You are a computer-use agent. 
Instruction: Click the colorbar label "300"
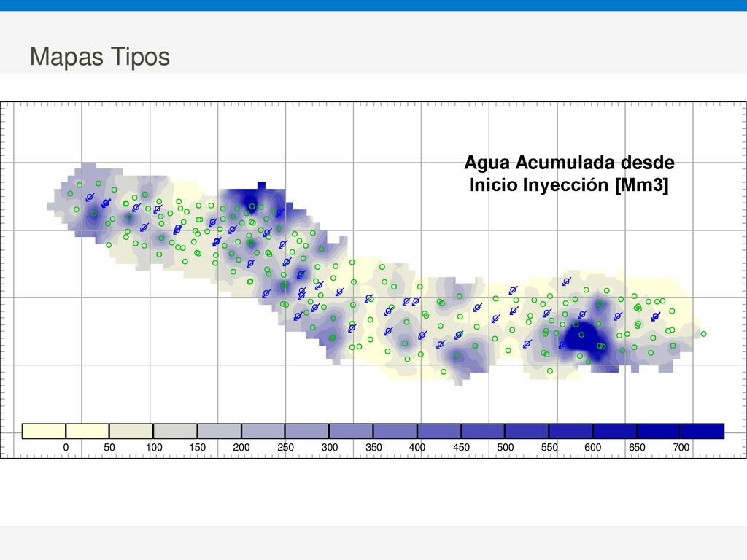329,447
